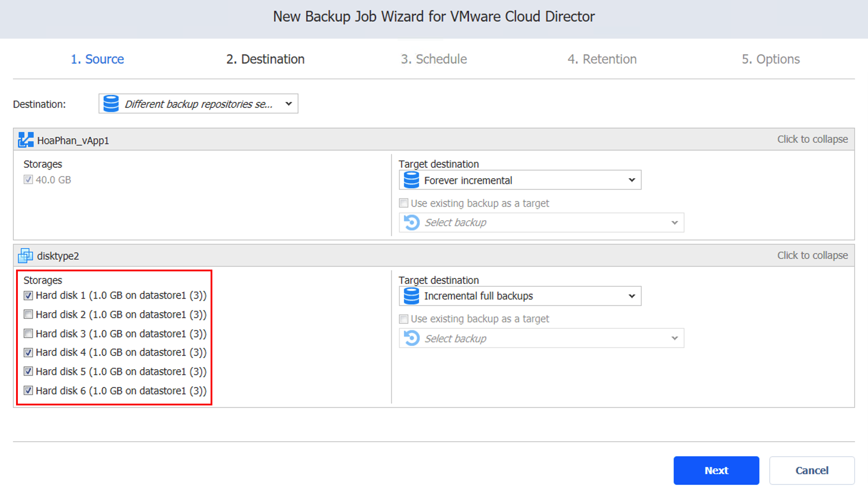Check Hard disk 2 checkbox
This screenshot has height=491, width=868.
pos(28,314)
